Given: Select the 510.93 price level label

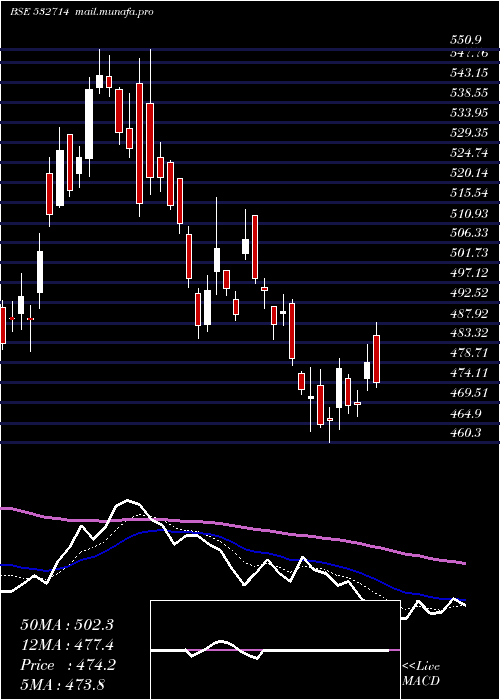Looking at the screenshot, I should 468,214.
